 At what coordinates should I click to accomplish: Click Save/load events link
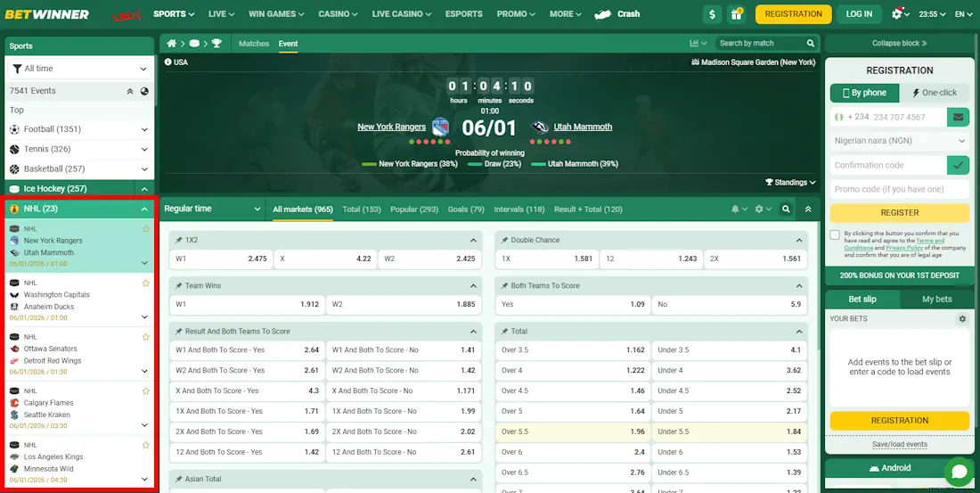tap(900, 444)
